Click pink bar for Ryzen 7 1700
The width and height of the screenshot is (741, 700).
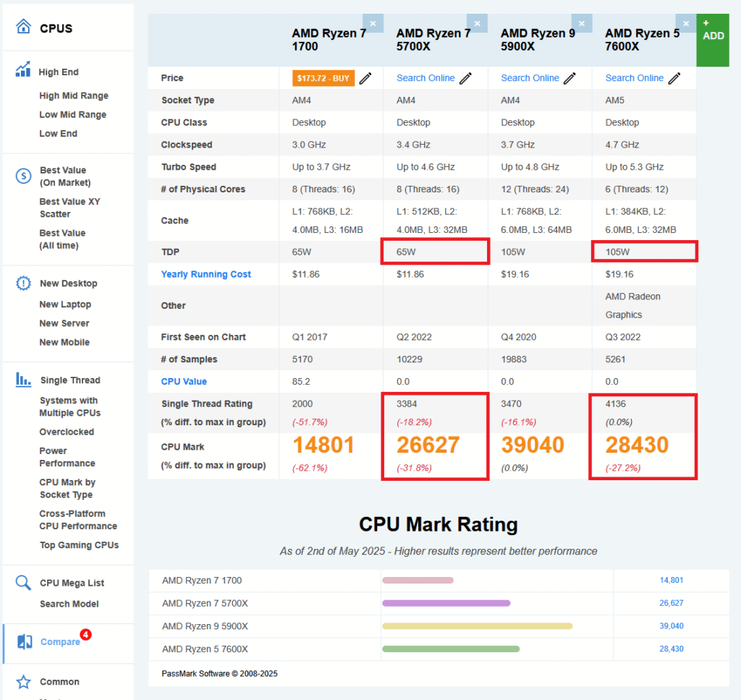click(x=418, y=580)
